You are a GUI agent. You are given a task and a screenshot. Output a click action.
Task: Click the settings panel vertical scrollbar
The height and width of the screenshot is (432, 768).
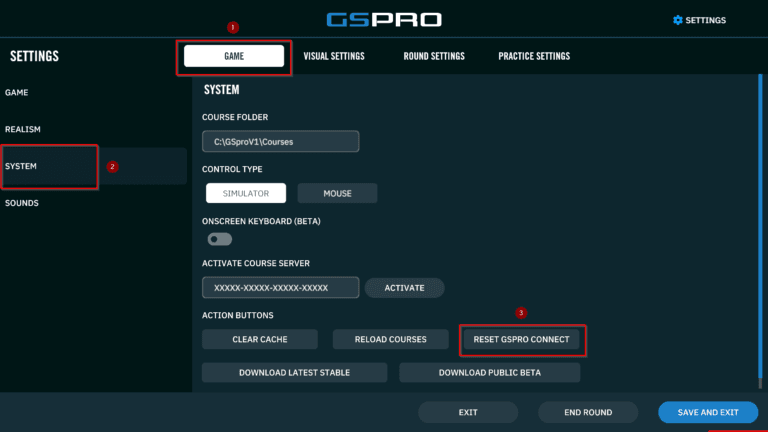point(760,230)
